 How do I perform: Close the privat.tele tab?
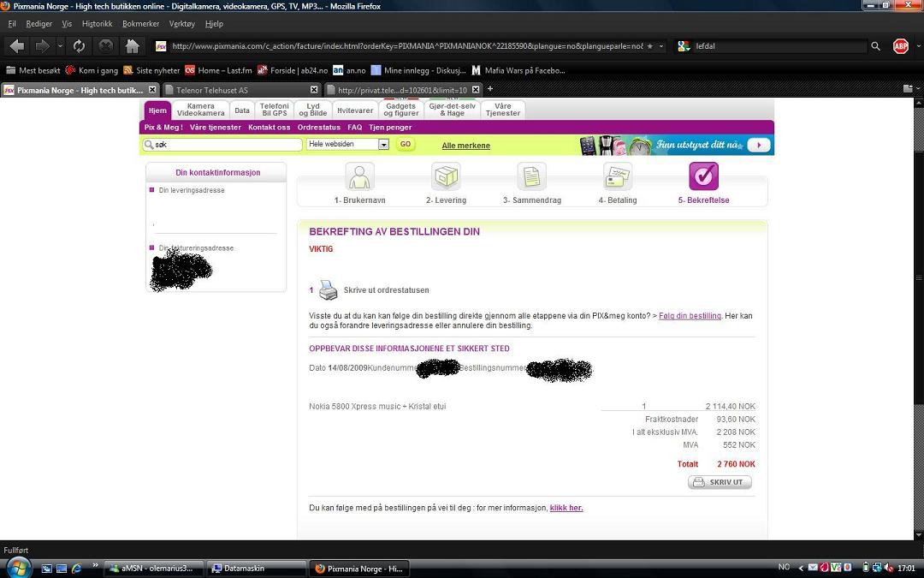476,90
